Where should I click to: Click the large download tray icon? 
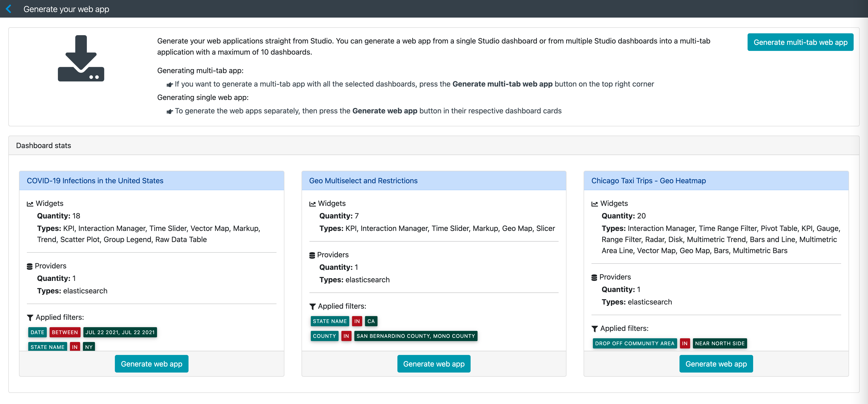81,58
